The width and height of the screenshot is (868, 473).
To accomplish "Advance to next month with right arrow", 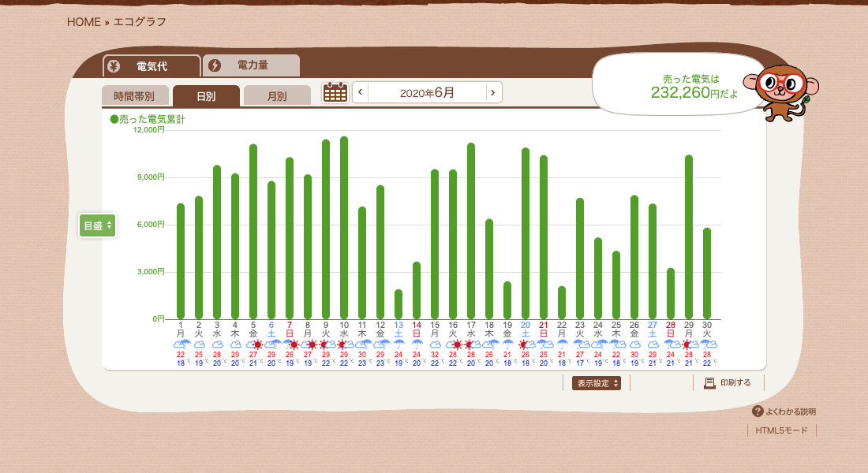I will pos(493,92).
